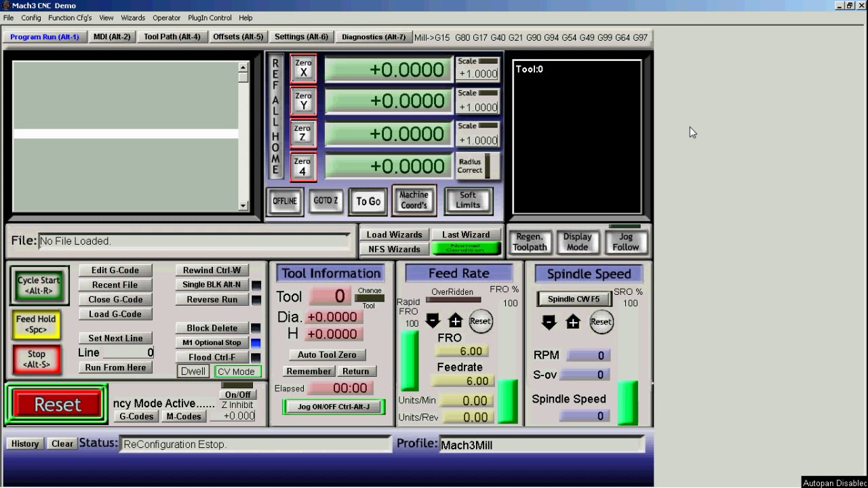Viewport: 868px width, 488px height.
Task: Open the View menu
Action: pyautogui.click(x=106, y=18)
